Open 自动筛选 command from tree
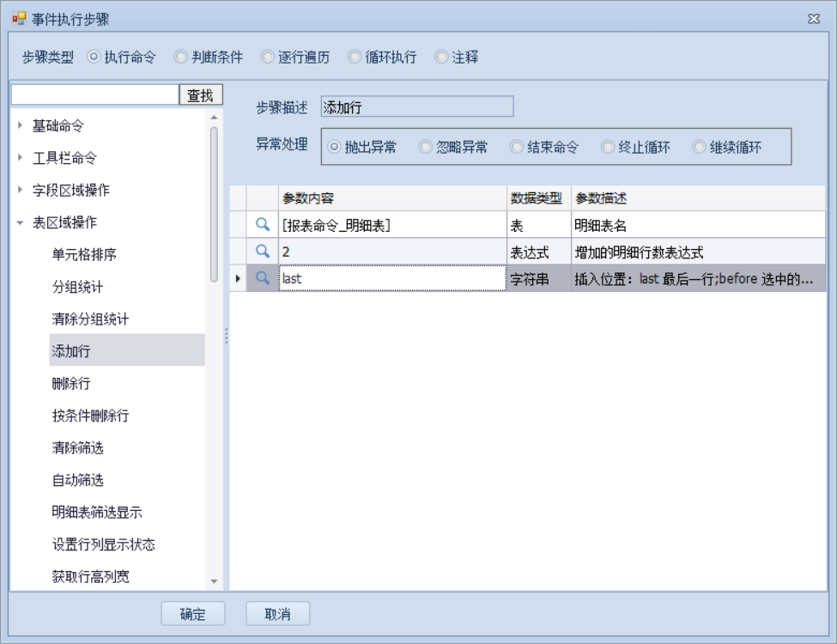837x644 pixels. [x=77, y=480]
